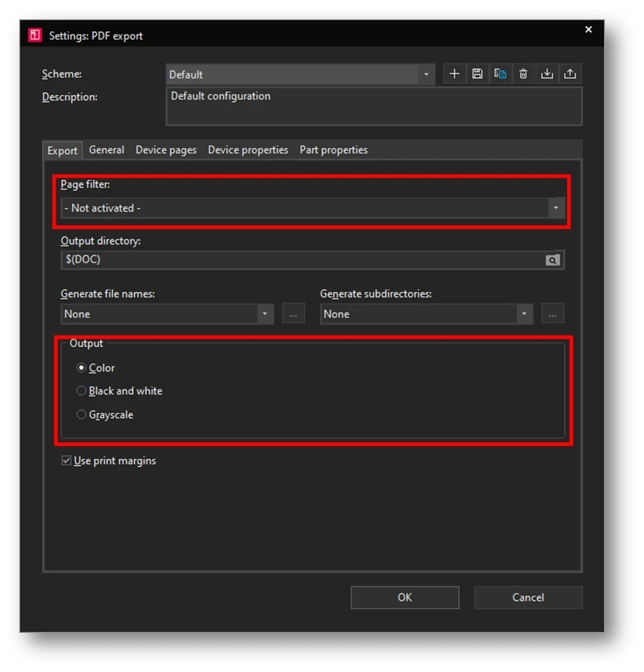Export the scheme with the upload arrow icon

pyautogui.click(x=570, y=74)
